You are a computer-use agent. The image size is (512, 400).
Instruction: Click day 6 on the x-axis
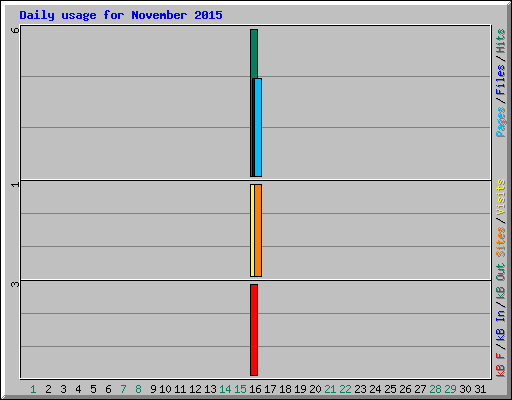pos(108,389)
